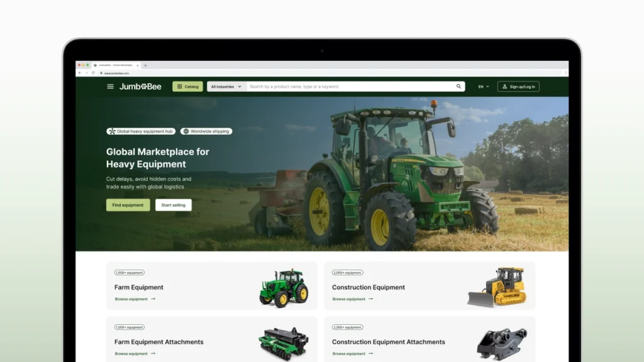This screenshot has height=362, width=644.
Task: Close the JumboBee browser tab
Action: coord(138,65)
